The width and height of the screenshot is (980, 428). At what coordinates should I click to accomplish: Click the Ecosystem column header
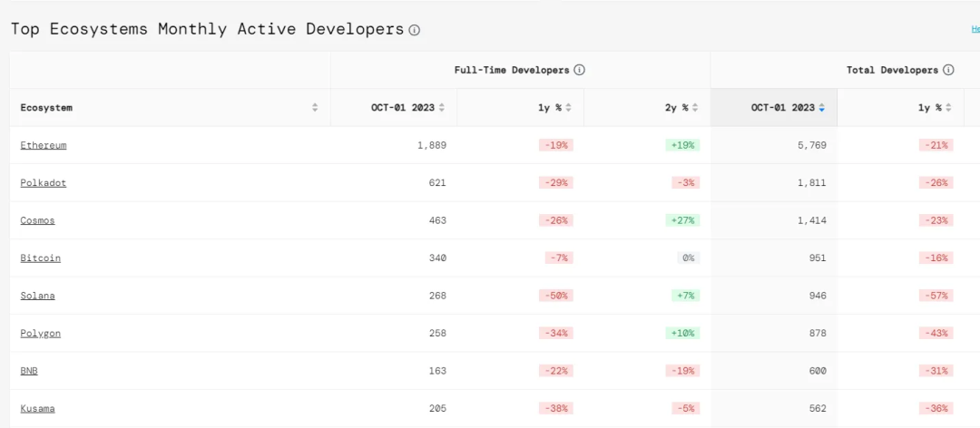tap(47, 107)
